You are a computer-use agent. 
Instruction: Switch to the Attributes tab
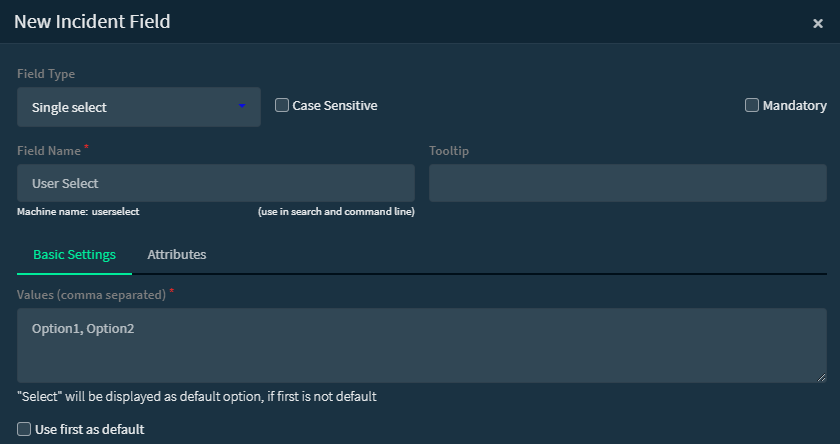(177, 255)
